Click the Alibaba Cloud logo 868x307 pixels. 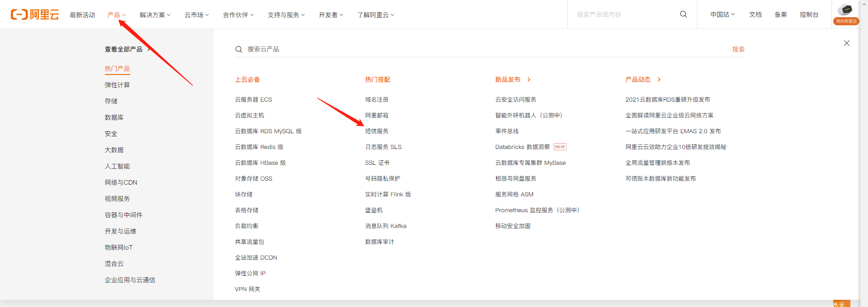point(35,14)
